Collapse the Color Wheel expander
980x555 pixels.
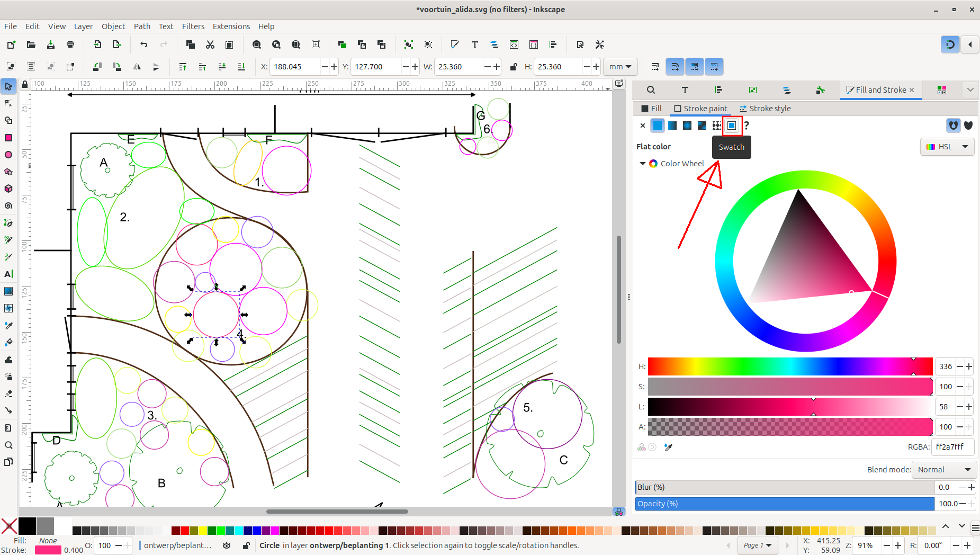click(x=643, y=164)
